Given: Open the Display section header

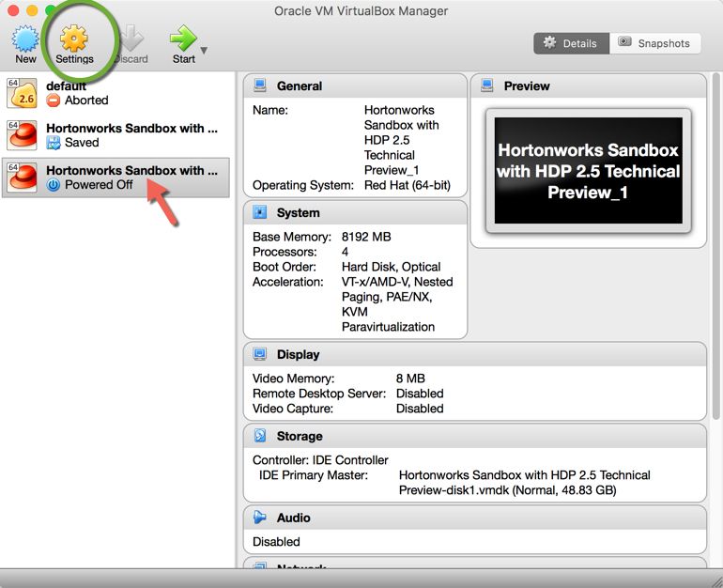Looking at the screenshot, I should (x=474, y=354).
